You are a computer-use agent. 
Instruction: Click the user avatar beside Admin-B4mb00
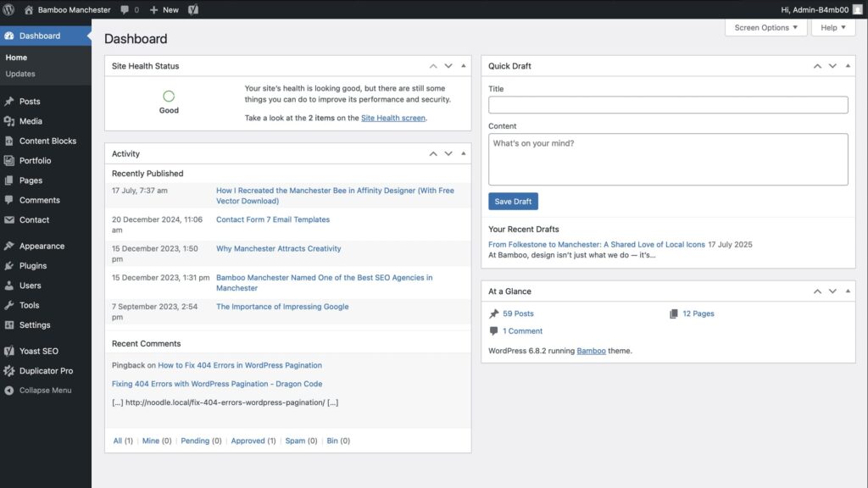click(x=858, y=9)
